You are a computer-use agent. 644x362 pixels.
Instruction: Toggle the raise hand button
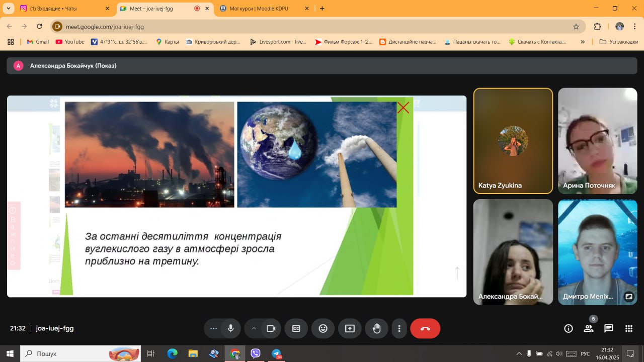(376, 328)
